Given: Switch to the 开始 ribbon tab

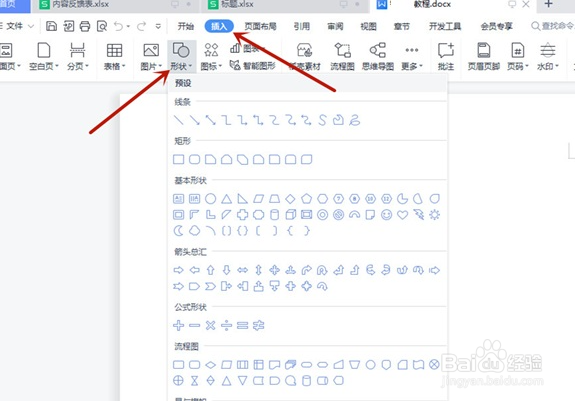Looking at the screenshot, I should click(x=186, y=26).
